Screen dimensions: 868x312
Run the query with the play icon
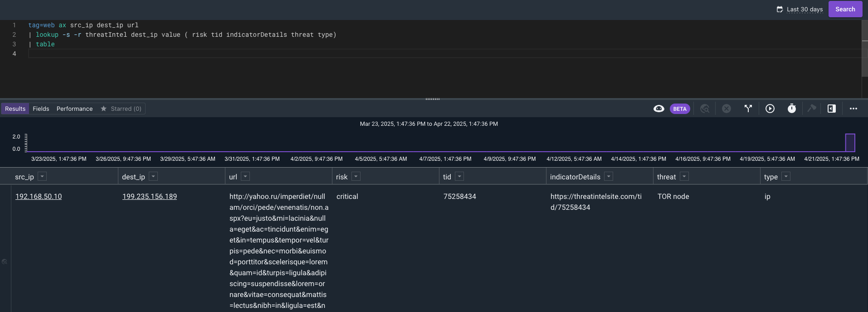tap(770, 109)
